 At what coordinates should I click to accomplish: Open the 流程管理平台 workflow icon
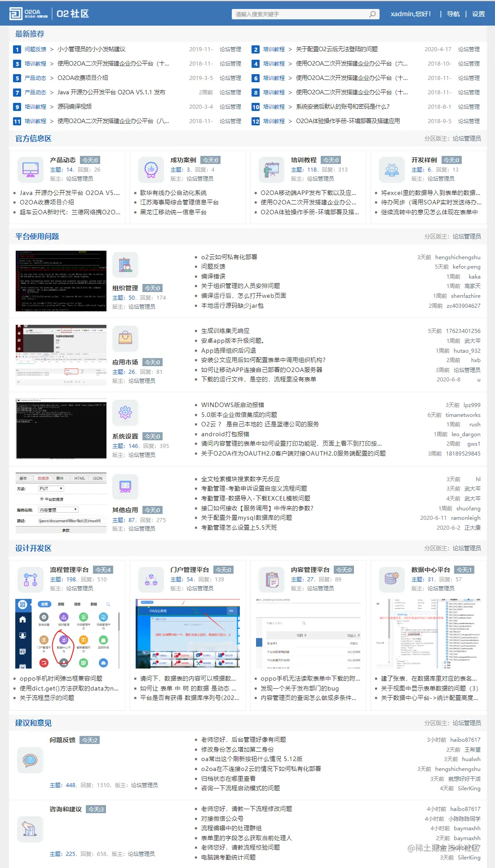pyautogui.click(x=30, y=580)
